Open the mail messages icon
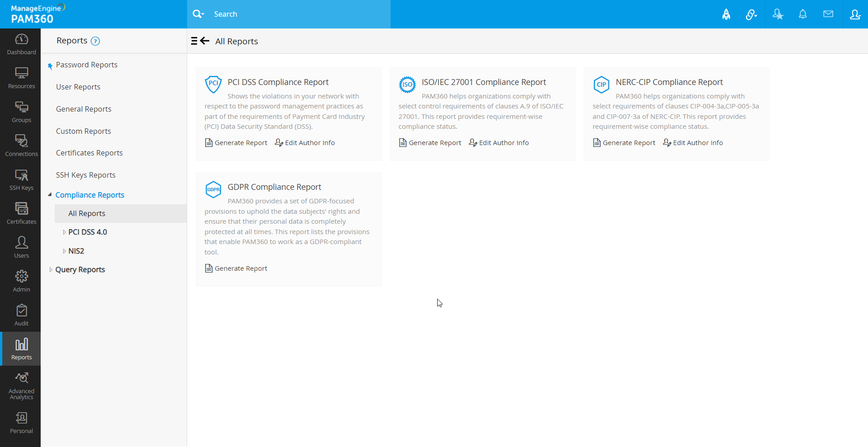This screenshot has height=447, width=868. (x=828, y=14)
